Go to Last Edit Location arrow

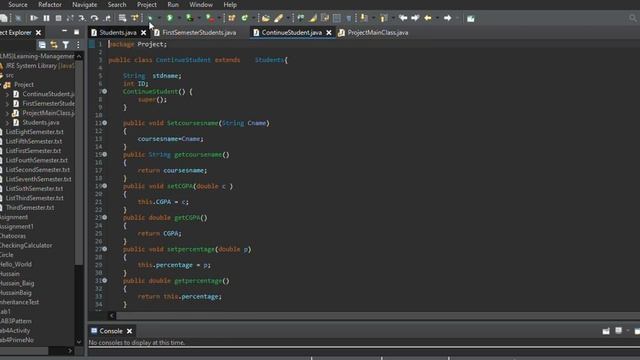click(x=403, y=18)
